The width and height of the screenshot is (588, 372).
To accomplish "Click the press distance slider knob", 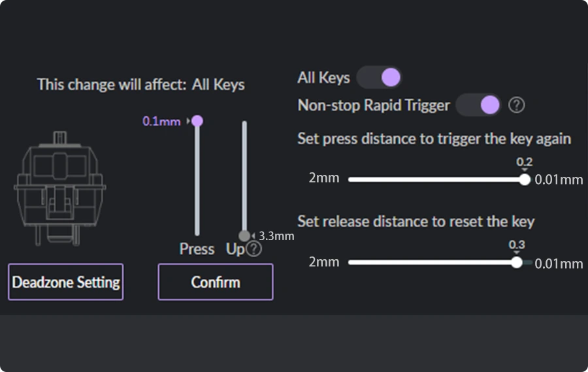I will click(x=525, y=179).
